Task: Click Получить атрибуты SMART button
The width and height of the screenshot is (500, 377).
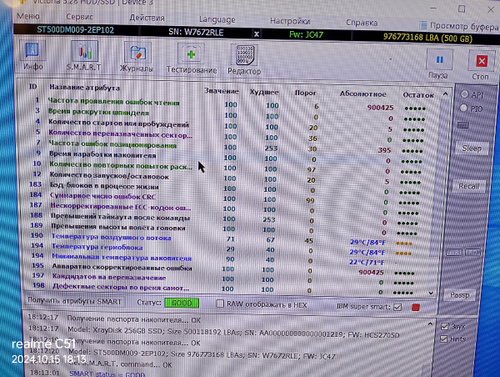Action: click(x=74, y=301)
